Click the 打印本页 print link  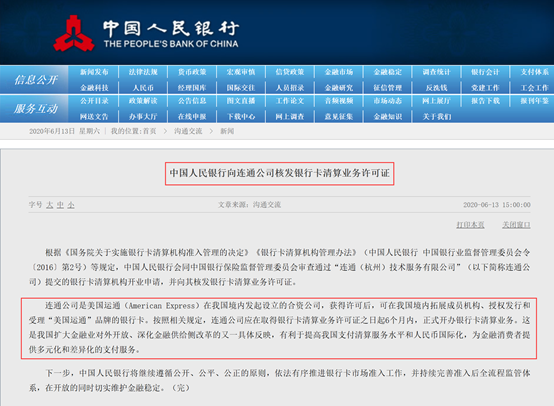[x=470, y=225]
